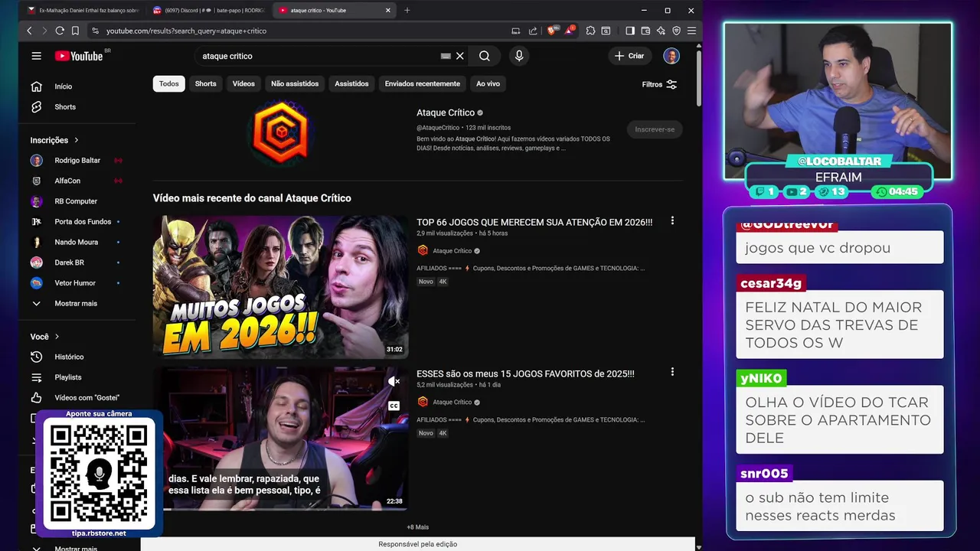Open the 22:38 video preview thumbnail
Image resolution: width=980 pixels, height=551 pixels.
pyautogui.click(x=280, y=439)
